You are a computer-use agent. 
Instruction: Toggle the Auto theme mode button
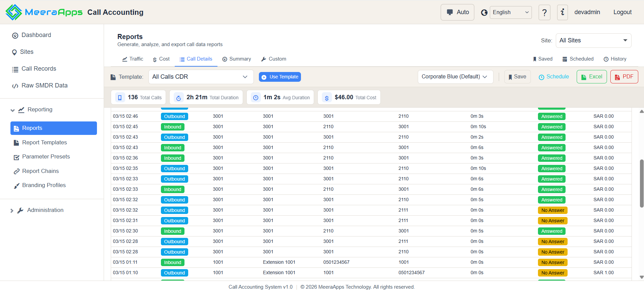point(457,12)
